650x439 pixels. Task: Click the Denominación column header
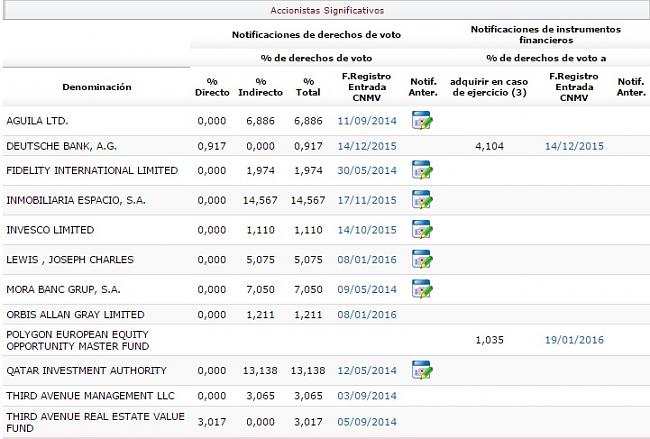(97, 87)
